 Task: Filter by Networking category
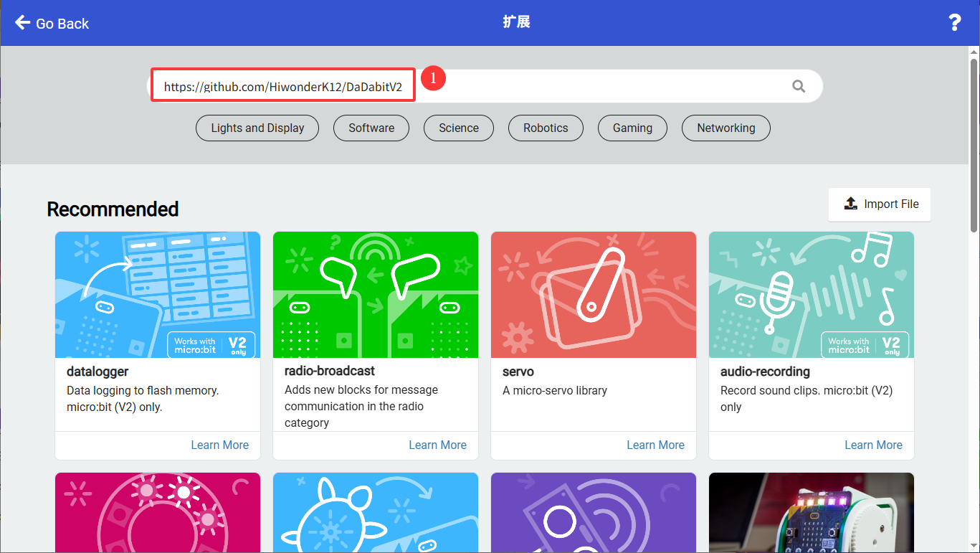[x=726, y=128]
